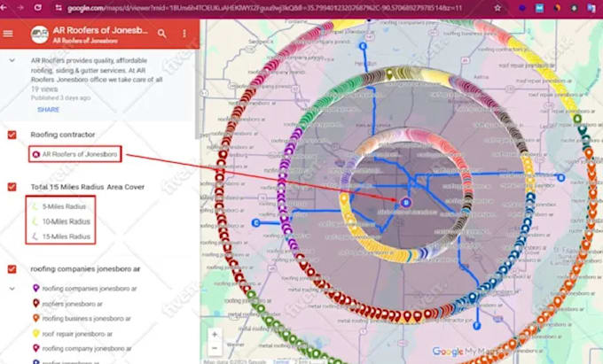
Task: Click the AR Roofers description paragraph
Action: (97, 70)
